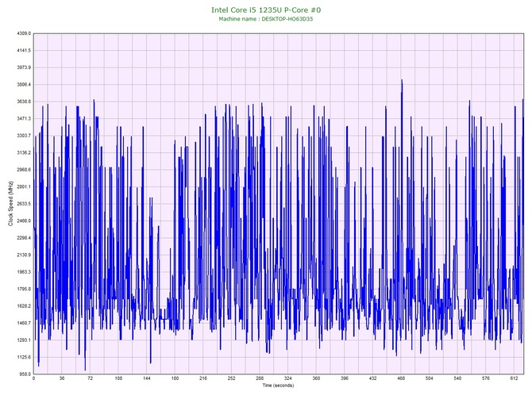
Task: Click the highest clock speed peak near 468 seconds
Action: pyautogui.click(x=402, y=80)
